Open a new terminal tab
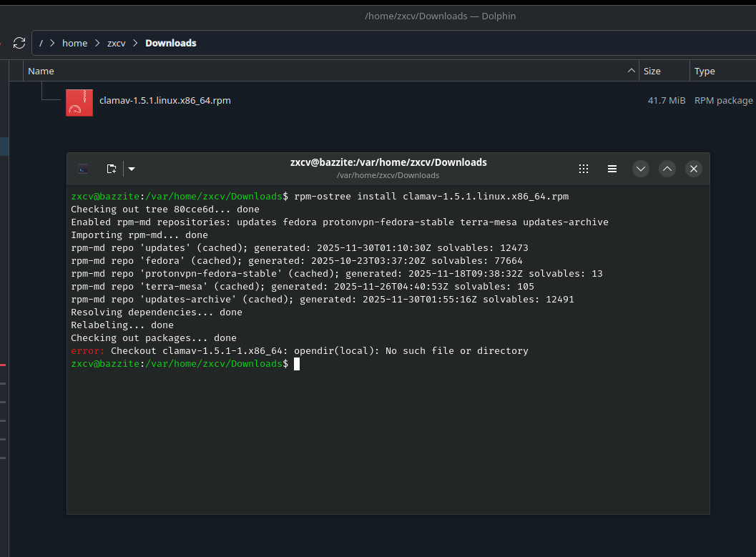This screenshot has height=557, width=756. (x=112, y=169)
